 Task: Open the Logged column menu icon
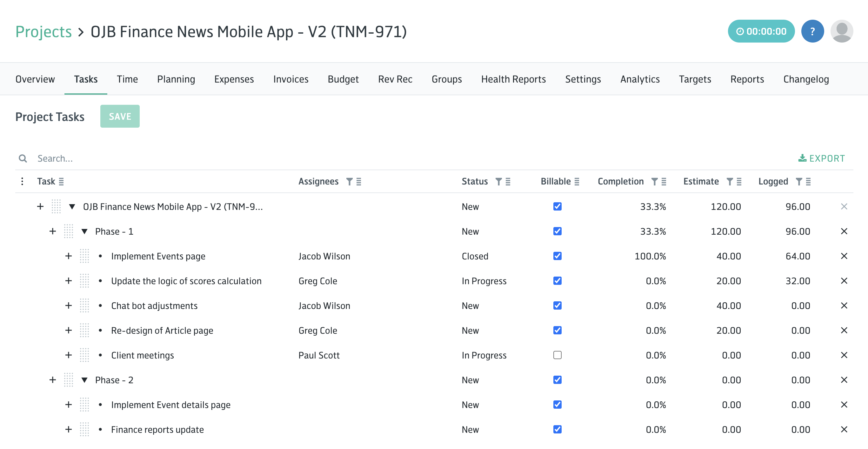808,182
